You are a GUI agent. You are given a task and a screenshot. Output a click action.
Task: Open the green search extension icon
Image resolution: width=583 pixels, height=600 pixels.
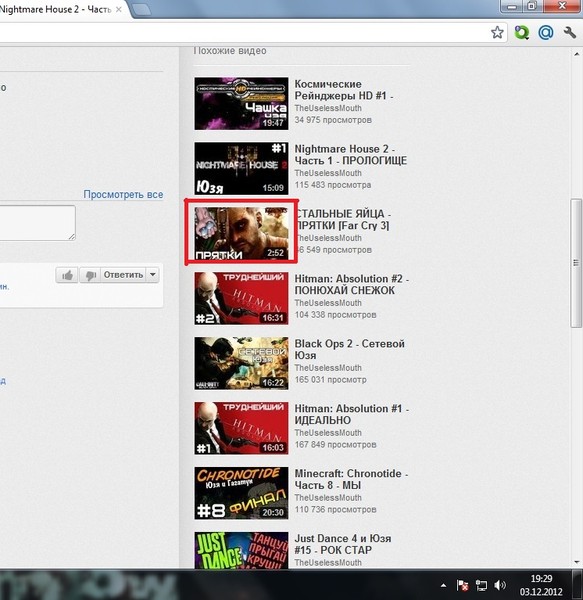[521, 33]
